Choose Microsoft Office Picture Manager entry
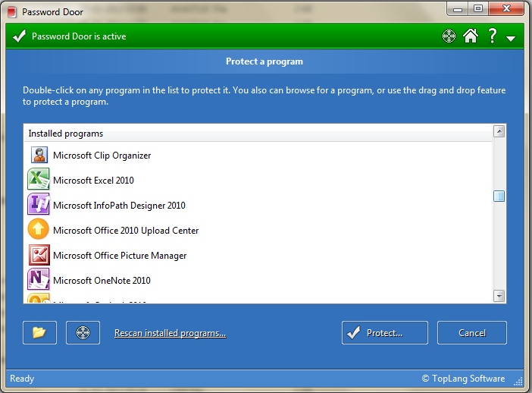The image size is (532, 393). click(x=120, y=256)
